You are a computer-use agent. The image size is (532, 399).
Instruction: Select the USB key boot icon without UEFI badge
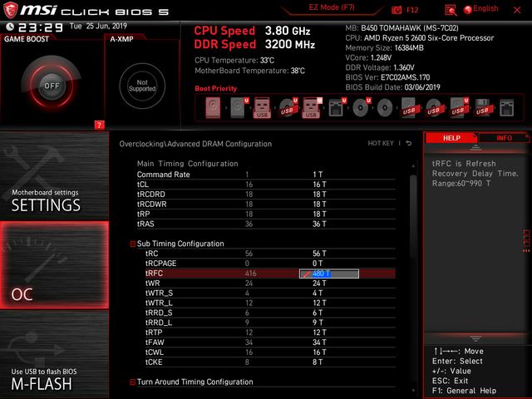click(262, 108)
